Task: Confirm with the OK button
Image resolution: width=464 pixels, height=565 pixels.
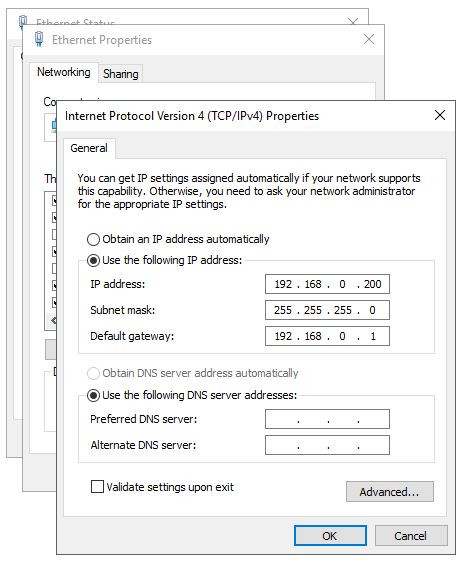Action: tap(330, 536)
